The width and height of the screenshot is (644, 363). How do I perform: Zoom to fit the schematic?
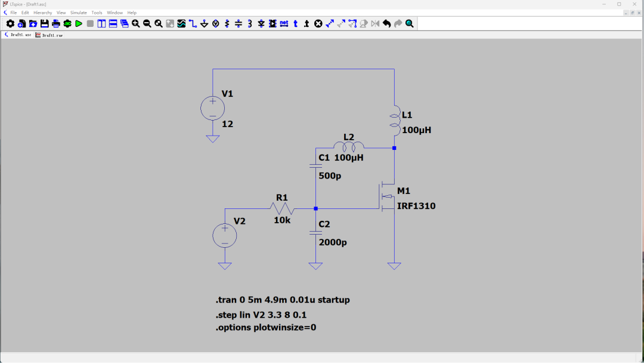click(159, 24)
